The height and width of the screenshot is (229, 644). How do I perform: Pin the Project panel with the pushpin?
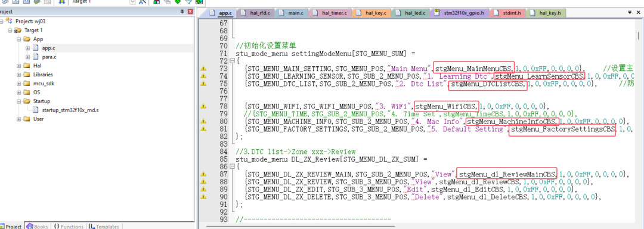[182, 12]
